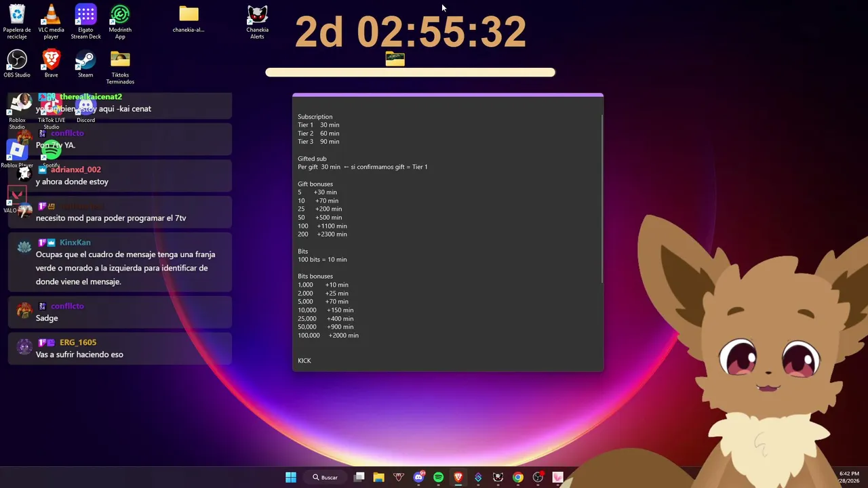Screen dimensions: 868x488
Task: Switch to Spotify in the taskbar
Action: (438, 477)
